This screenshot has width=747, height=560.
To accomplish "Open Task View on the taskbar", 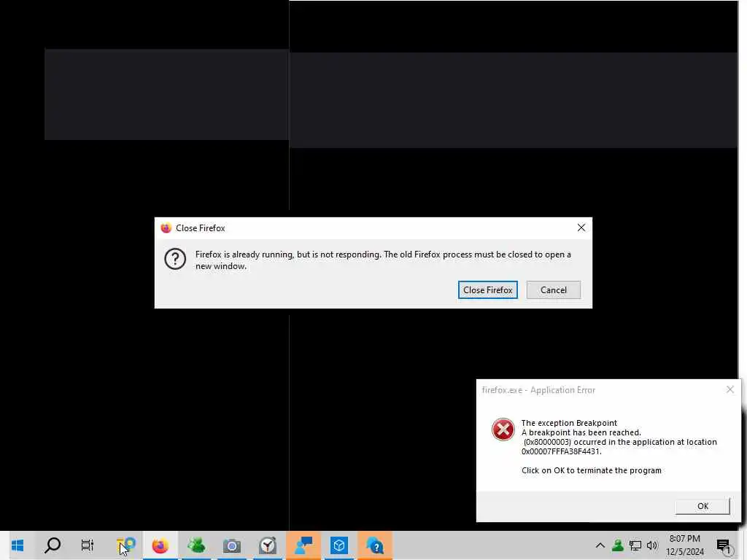I will coord(88,545).
